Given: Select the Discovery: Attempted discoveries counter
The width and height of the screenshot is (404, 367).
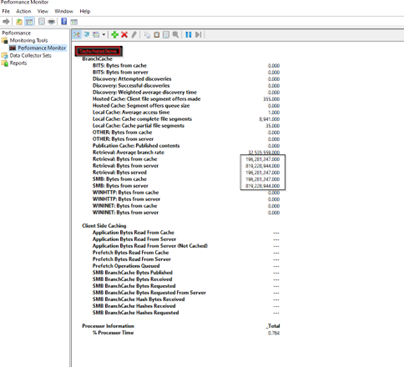Looking at the screenshot, I should point(132,79).
